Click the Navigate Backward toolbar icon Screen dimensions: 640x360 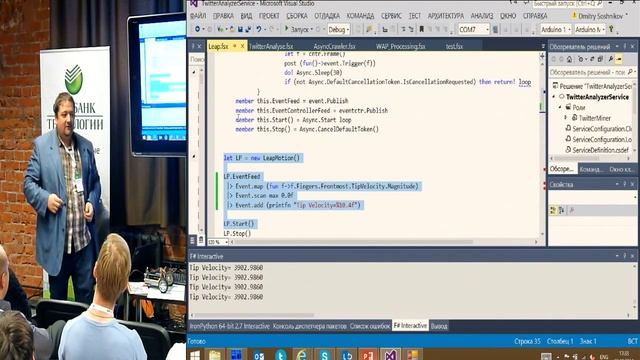click(x=198, y=29)
